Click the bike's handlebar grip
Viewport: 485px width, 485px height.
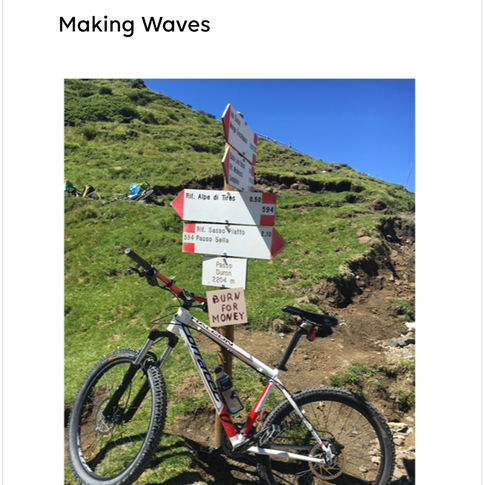coord(138,259)
